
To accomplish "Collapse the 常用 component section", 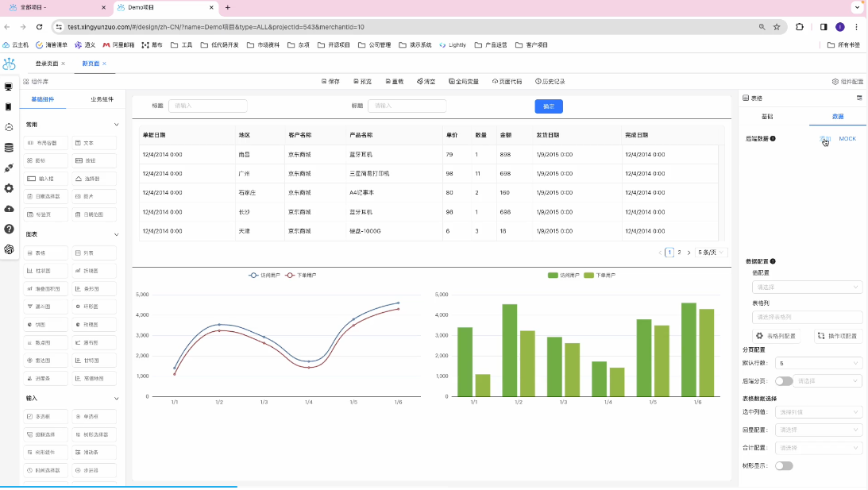I will pyautogui.click(x=117, y=125).
